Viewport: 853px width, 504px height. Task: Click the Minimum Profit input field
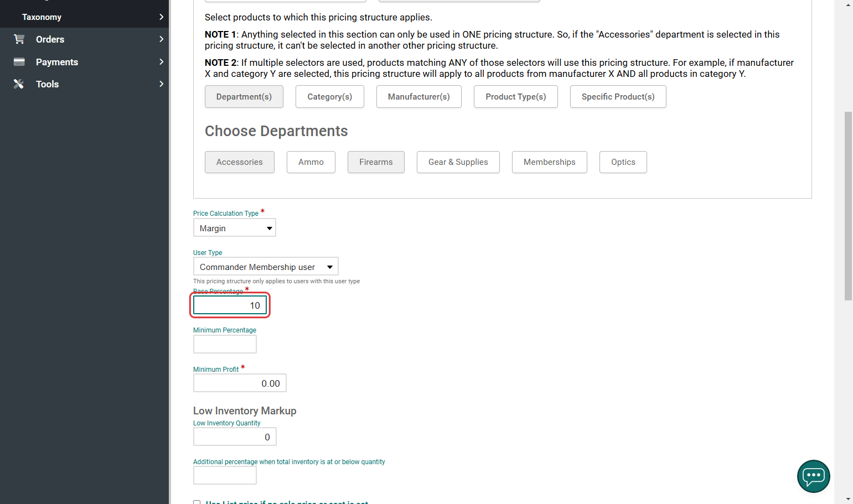[x=240, y=383]
